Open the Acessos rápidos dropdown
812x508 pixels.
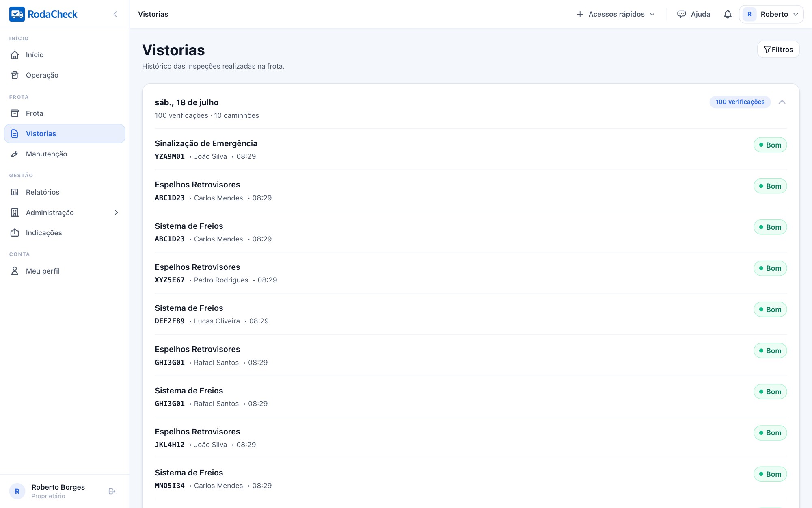tap(615, 14)
